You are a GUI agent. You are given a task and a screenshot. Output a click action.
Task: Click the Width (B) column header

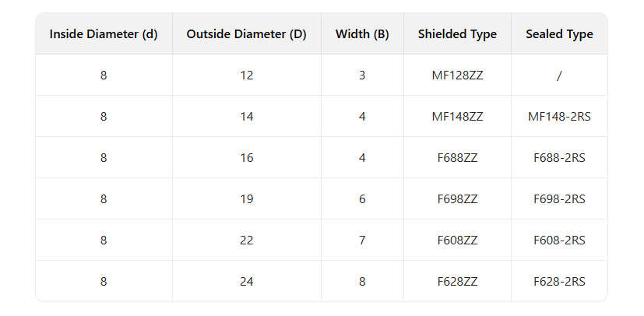(x=362, y=34)
